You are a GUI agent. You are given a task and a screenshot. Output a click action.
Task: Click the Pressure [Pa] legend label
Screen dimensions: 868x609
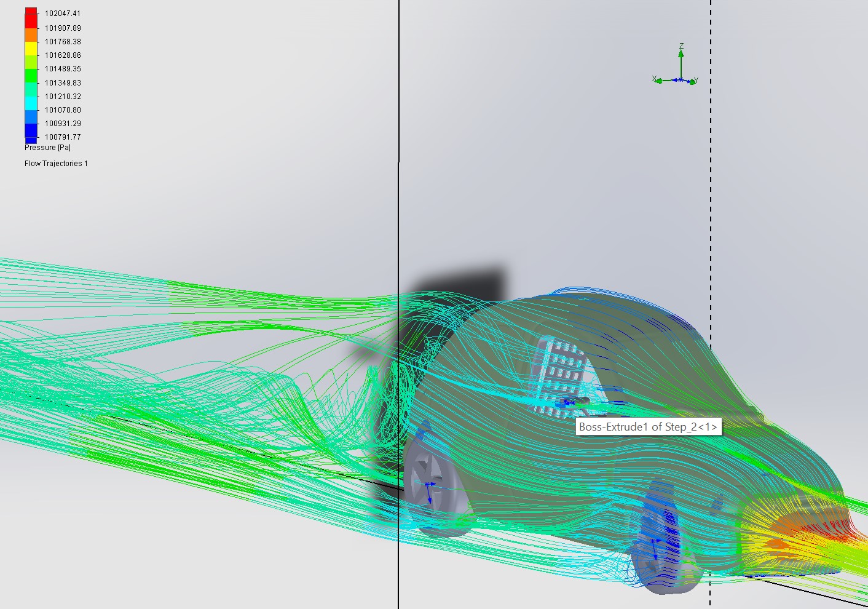[x=47, y=147]
